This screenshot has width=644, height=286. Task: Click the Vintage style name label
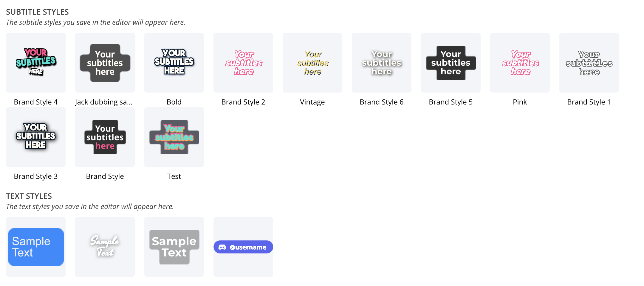(312, 102)
